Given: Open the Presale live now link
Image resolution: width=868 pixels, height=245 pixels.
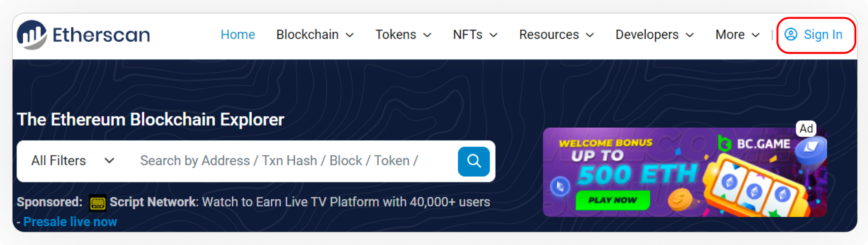Looking at the screenshot, I should coord(70,222).
